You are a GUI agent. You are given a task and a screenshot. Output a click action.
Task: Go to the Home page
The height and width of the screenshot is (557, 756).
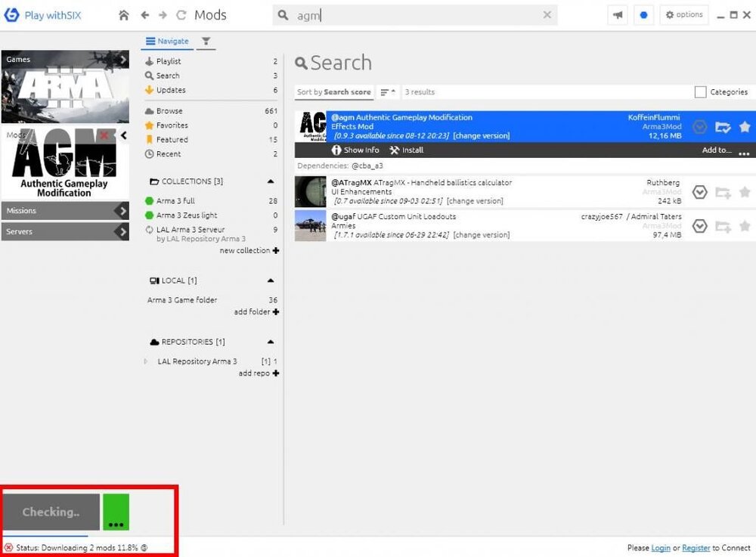(124, 15)
